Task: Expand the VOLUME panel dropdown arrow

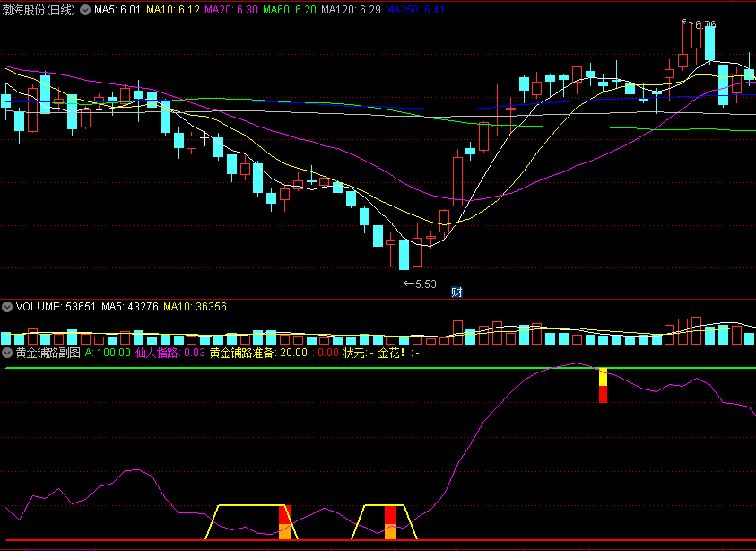Action: (7, 307)
